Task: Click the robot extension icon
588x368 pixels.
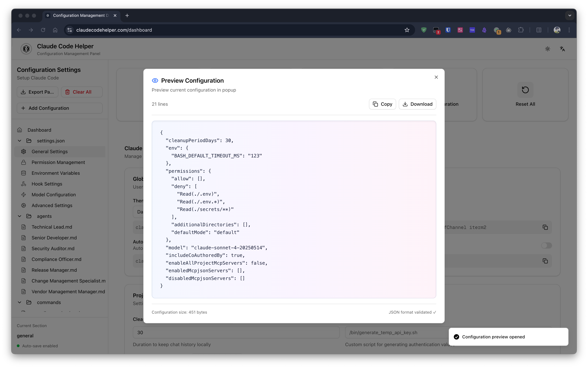Action: tap(508, 30)
